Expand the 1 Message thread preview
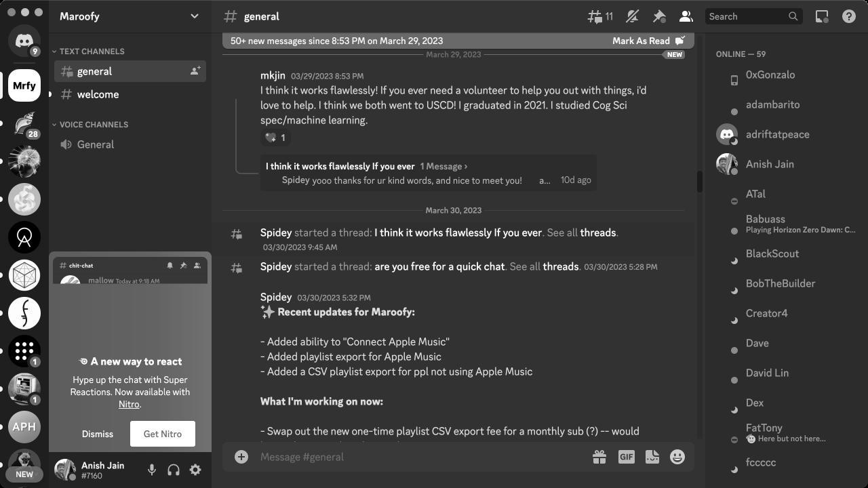This screenshot has width=868, height=488. click(x=443, y=166)
